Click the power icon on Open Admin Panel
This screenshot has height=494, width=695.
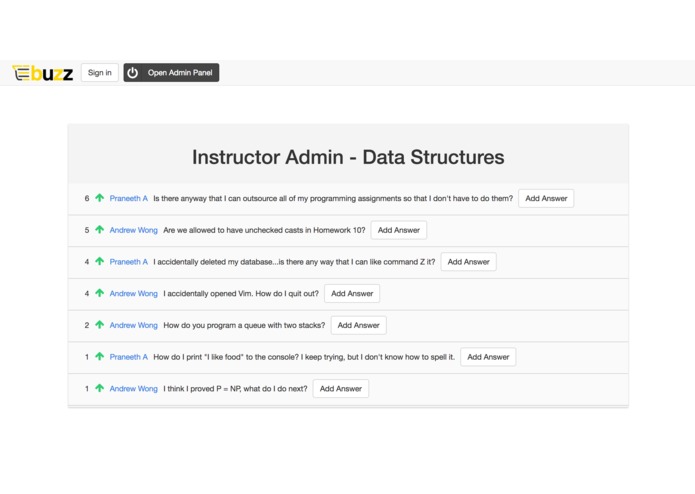pos(133,73)
